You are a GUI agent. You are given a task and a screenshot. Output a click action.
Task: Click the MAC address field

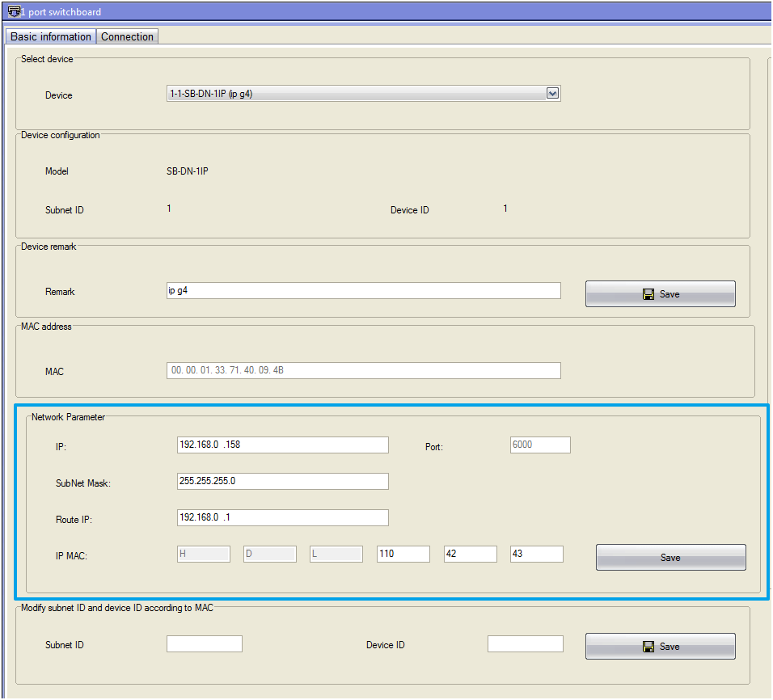click(363, 371)
